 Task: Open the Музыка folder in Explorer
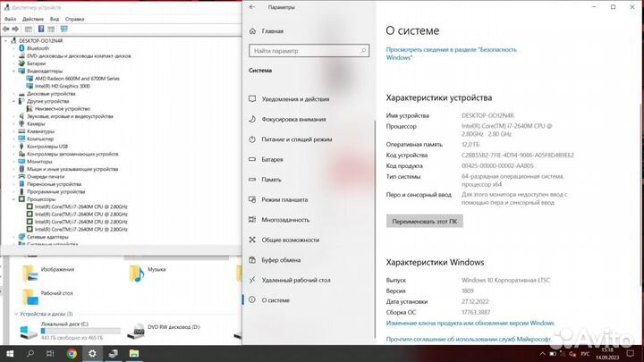pos(147,272)
